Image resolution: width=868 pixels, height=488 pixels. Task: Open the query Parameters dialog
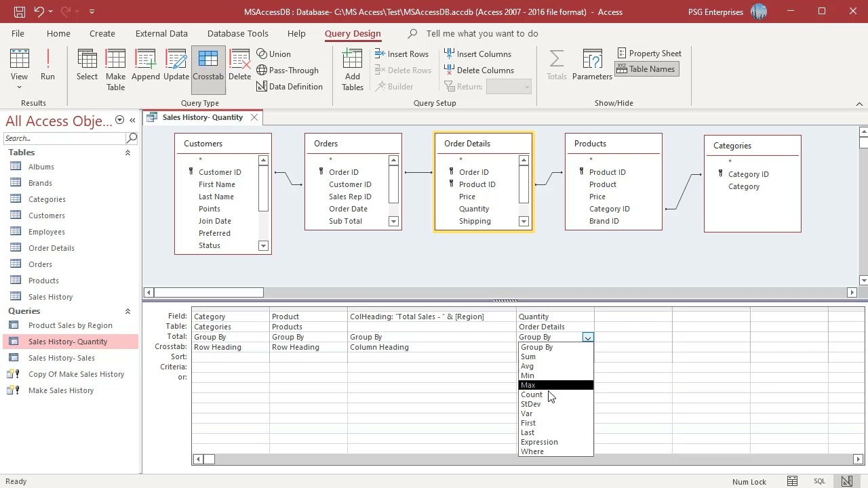tap(592, 65)
